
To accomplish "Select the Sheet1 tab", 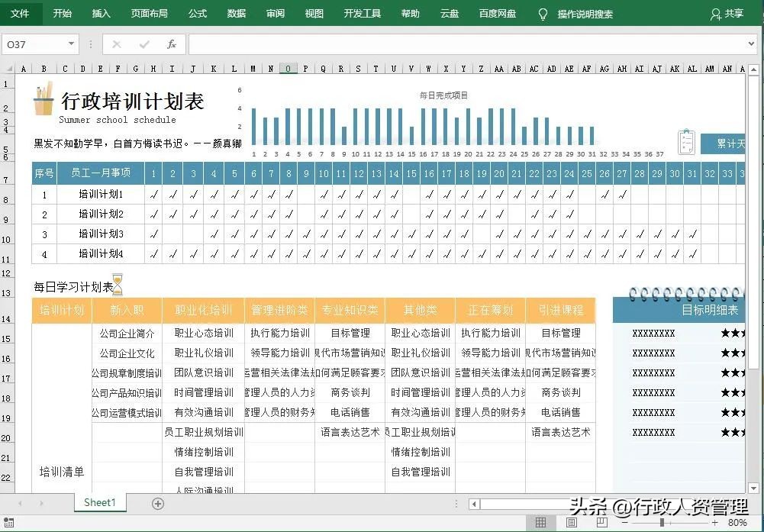I will click(x=99, y=502).
